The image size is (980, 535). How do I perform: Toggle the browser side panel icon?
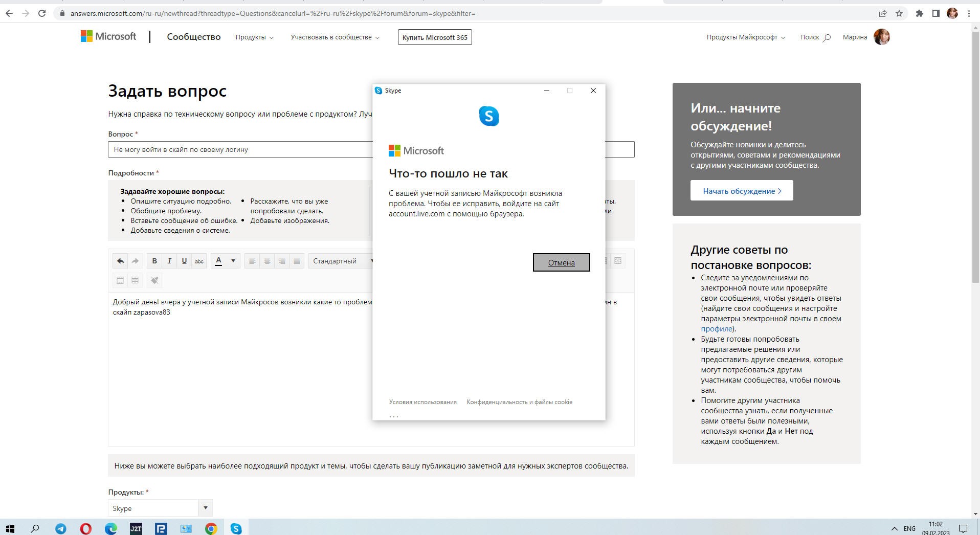point(936,13)
